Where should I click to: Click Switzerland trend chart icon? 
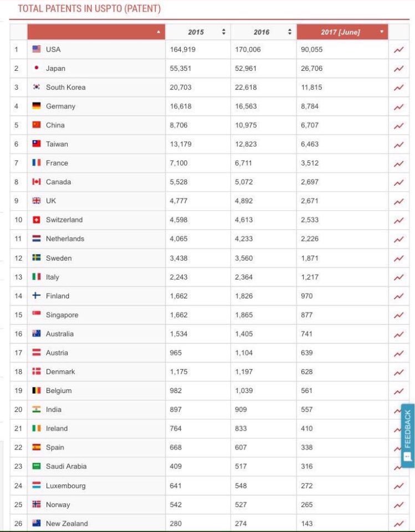398,220
